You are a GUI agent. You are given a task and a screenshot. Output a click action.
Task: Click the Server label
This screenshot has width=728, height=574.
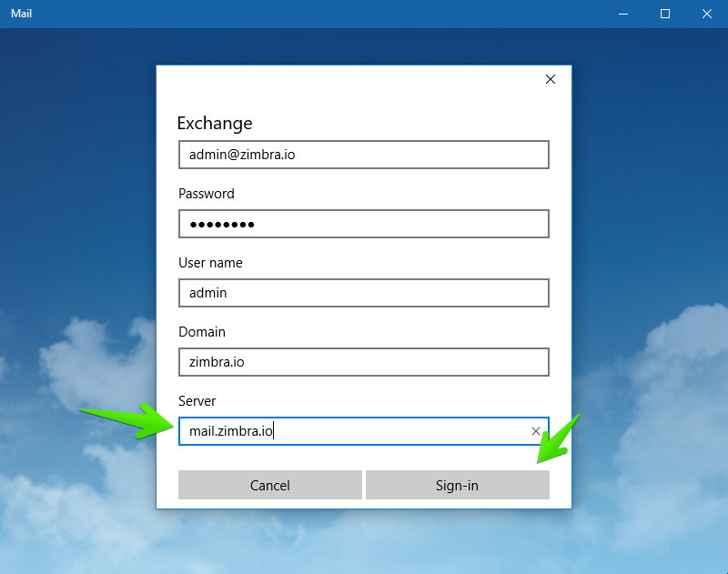[197, 401]
